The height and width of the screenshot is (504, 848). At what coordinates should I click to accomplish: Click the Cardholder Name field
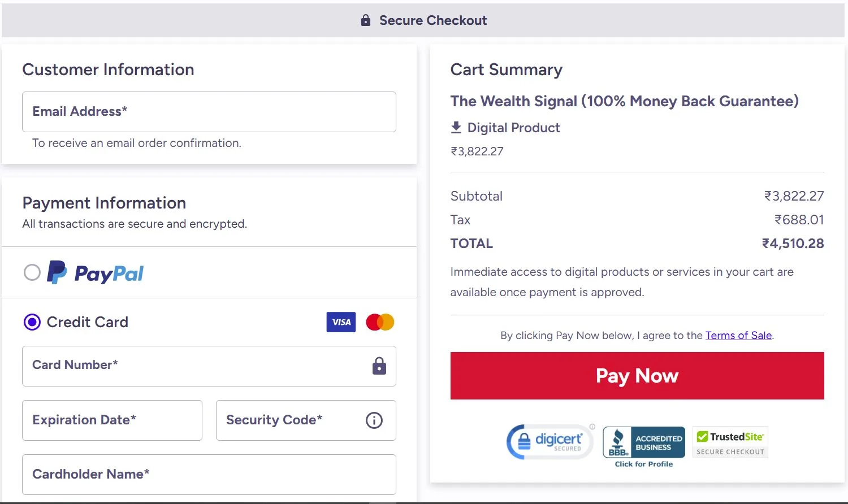tap(209, 475)
